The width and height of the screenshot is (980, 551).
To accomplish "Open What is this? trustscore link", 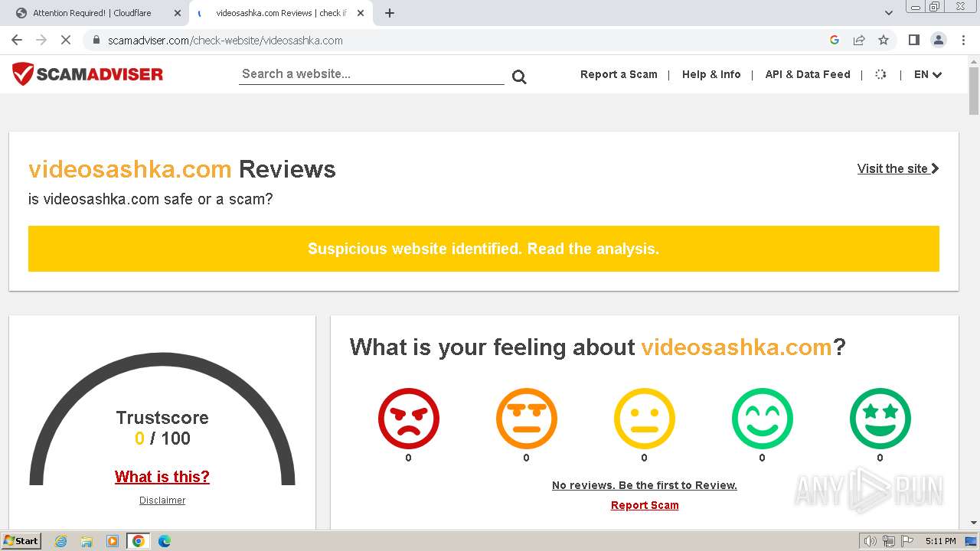I will (x=162, y=477).
